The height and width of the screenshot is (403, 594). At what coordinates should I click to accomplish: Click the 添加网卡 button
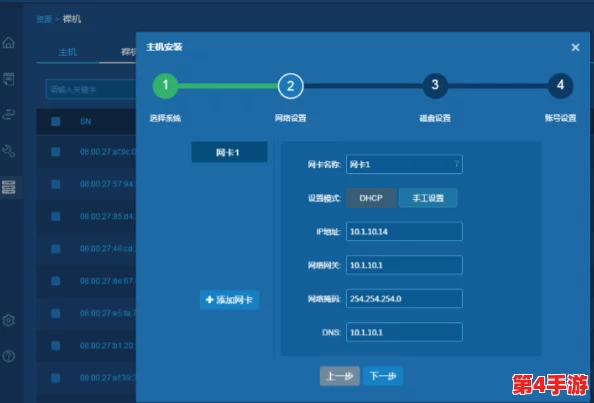pyautogui.click(x=230, y=300)
